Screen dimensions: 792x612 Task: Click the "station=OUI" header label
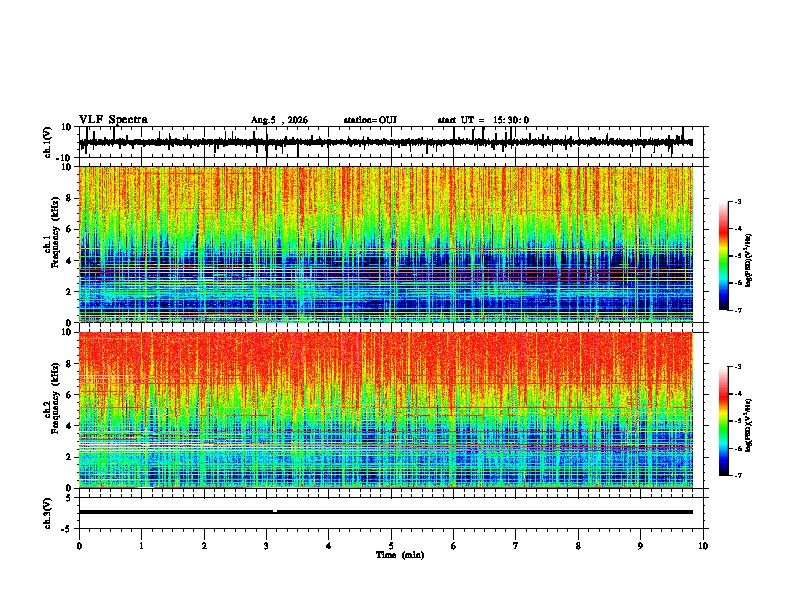pyautogui.click(x=370, y=120)
